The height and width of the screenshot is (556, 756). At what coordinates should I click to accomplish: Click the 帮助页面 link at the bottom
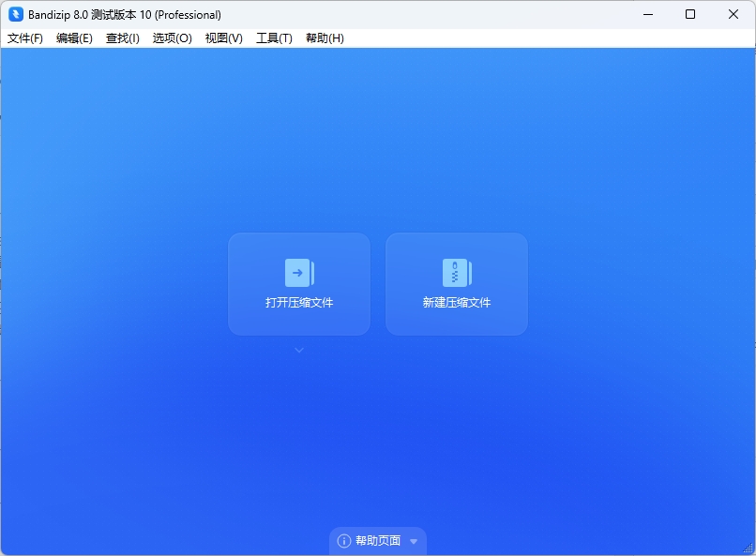click(378, 541)
